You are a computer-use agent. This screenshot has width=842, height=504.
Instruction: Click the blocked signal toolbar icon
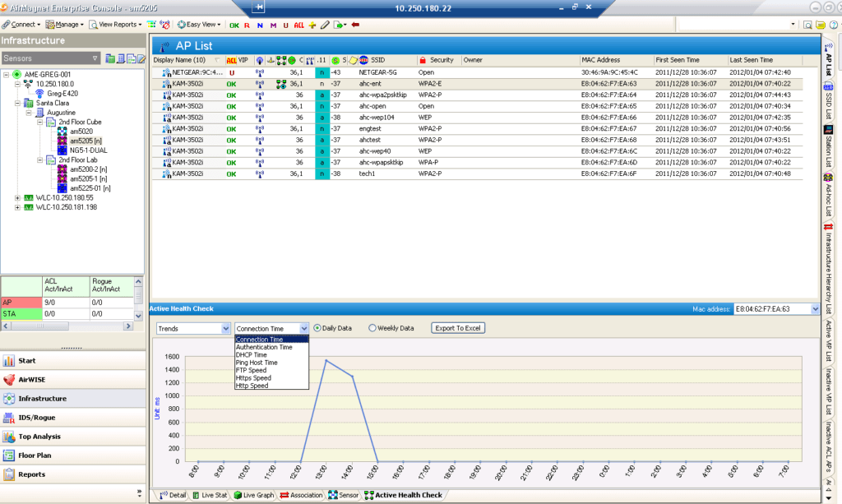pyautogui.click(x=164, y=25)
